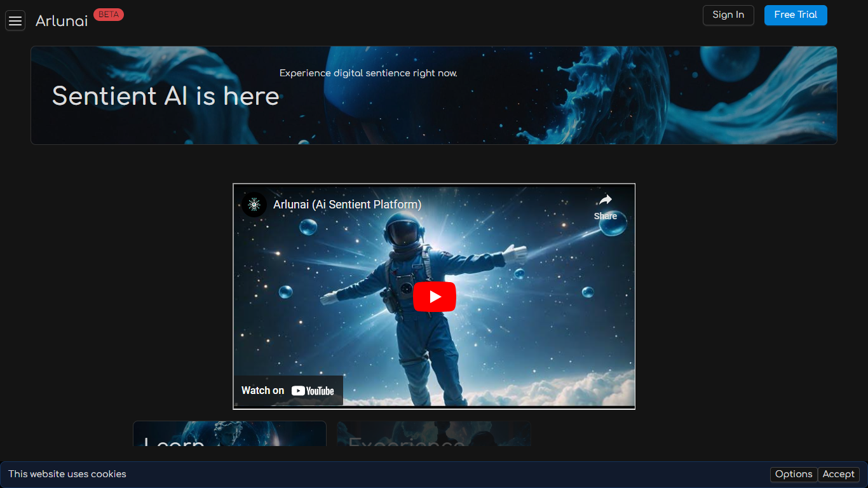The image size is (868, 488).
Task: Click the Watch on label
Action: coord(262,391)
